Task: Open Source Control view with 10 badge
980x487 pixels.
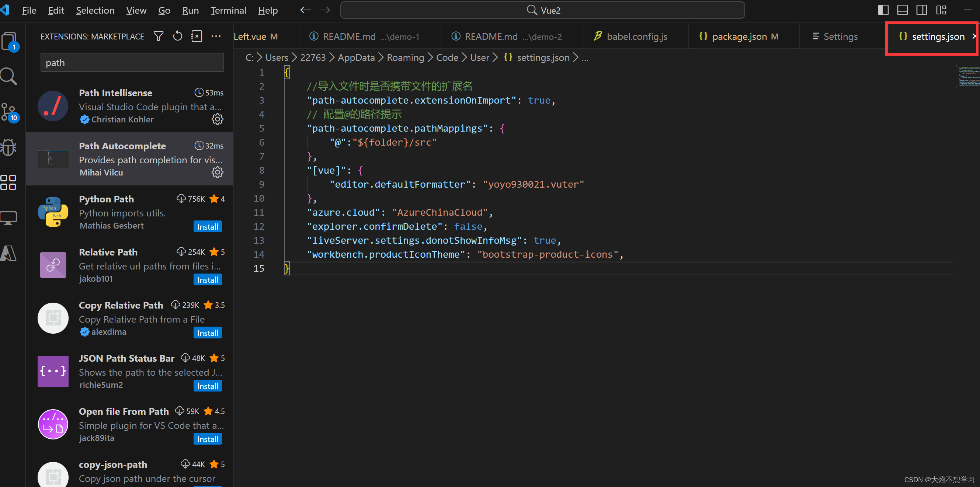Action: [9, 112]
